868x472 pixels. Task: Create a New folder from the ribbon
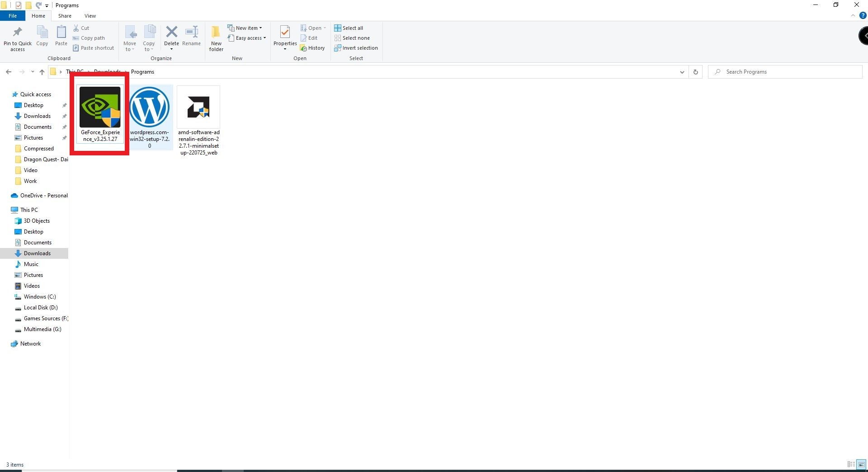pos(216,39)
